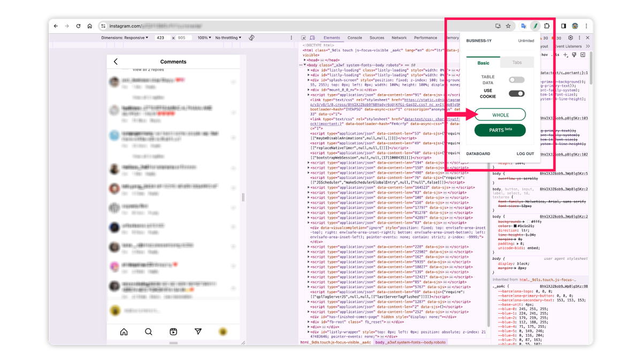Show more Styles pane tabs chevron

(587, 47)
